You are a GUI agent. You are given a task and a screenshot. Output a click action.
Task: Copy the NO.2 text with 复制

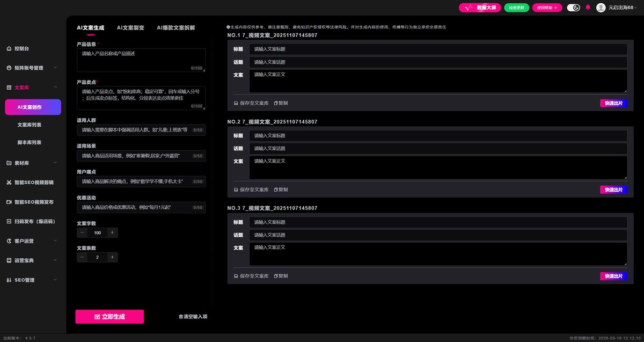pyautogui.click(x=281, y=190)
